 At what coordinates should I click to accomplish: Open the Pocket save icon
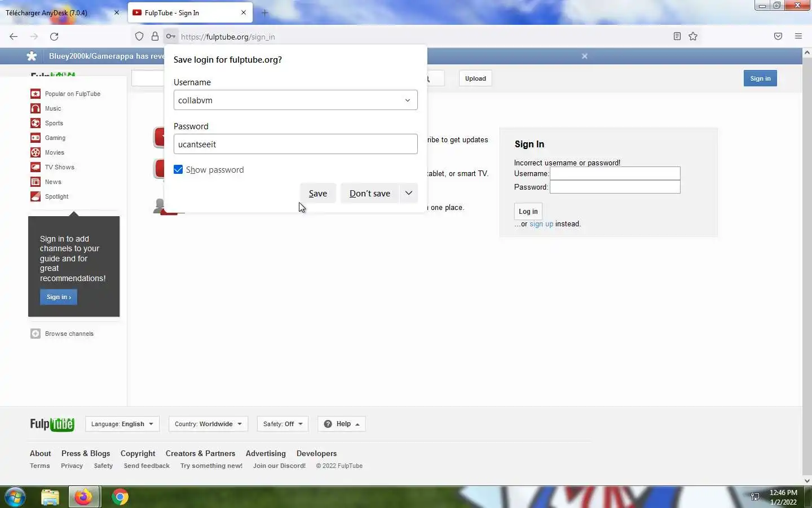pos(778,36)
